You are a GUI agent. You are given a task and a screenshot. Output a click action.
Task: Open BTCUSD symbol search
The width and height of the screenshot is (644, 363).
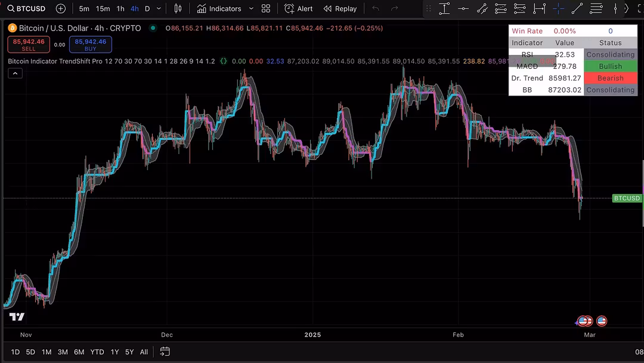[x=27, y=8]
